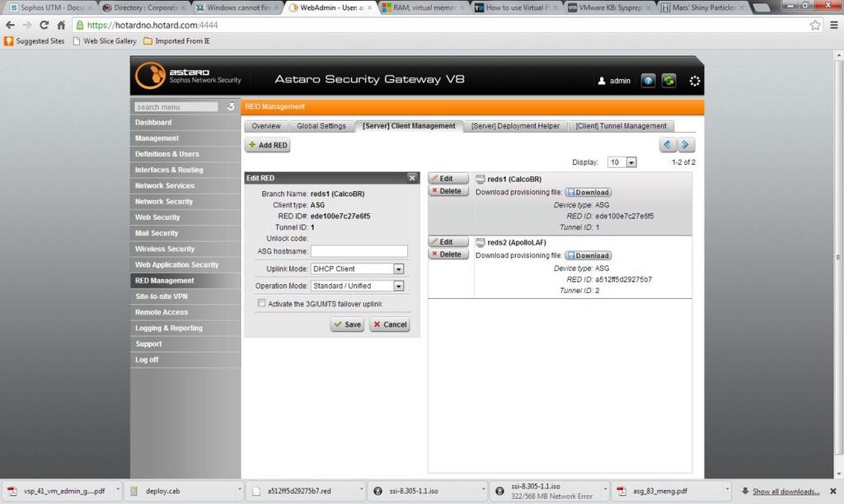Edit the reds2 (ApolloLAF) entry
This screenshot has width=844, height=504.
(x=449, y=242)
